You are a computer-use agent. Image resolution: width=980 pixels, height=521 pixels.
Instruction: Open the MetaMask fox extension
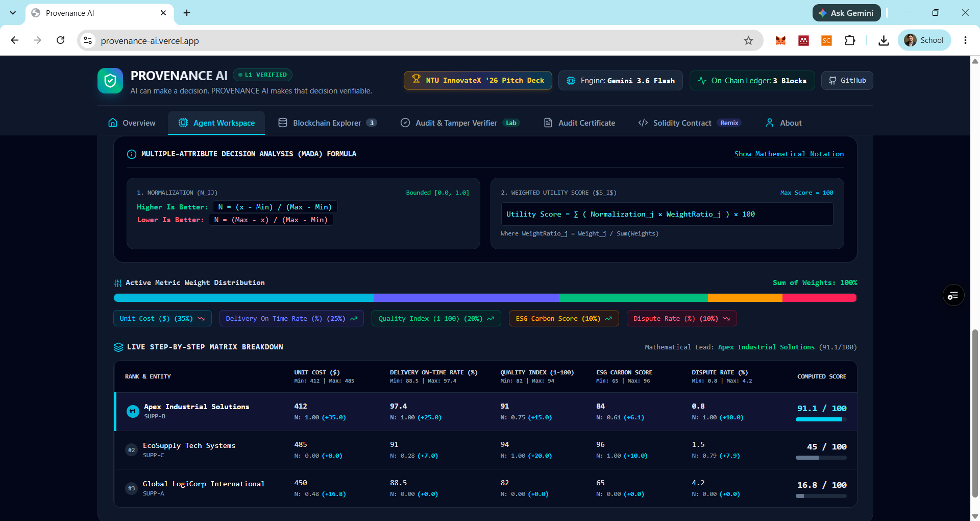coord(780,41)
